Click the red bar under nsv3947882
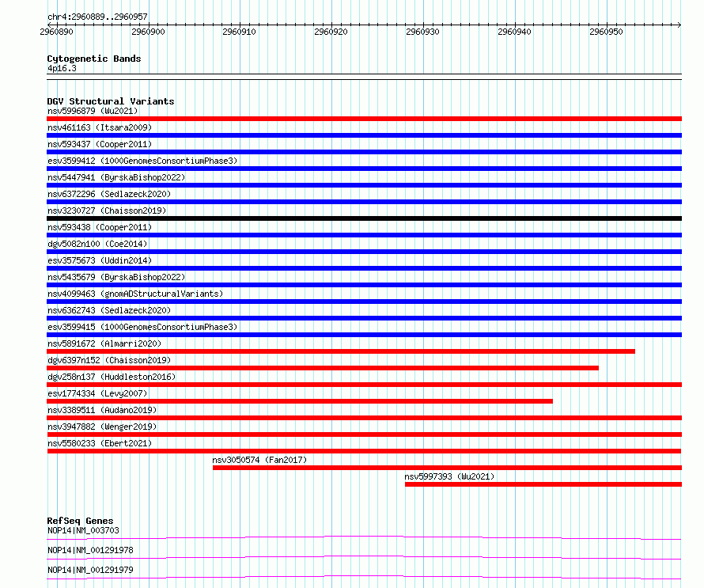704x588 pixels. pyautogui.click(x=364, y=434)
